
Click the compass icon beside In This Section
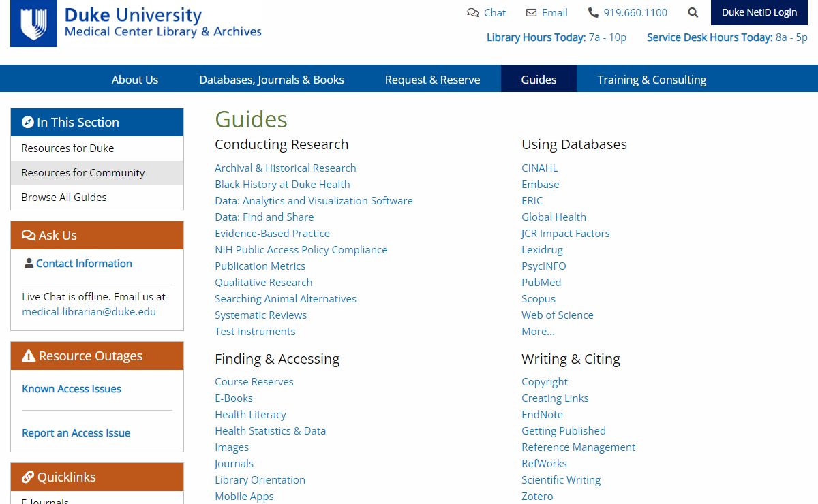coord(28,122)
